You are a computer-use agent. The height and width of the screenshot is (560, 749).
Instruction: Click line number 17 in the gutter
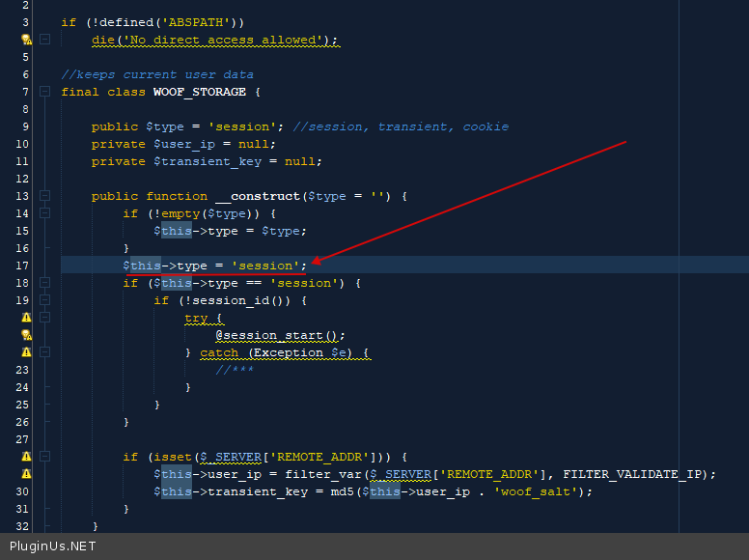click(23, 266)
